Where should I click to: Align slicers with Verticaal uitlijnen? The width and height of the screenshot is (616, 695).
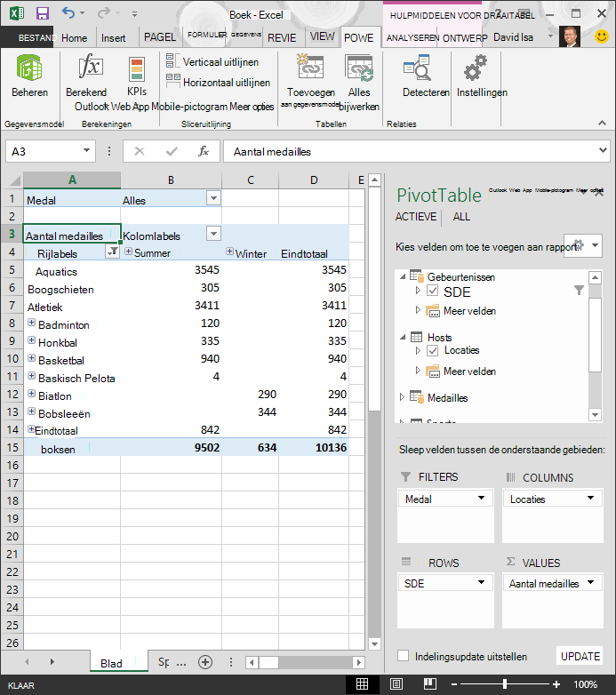point(212,61)
